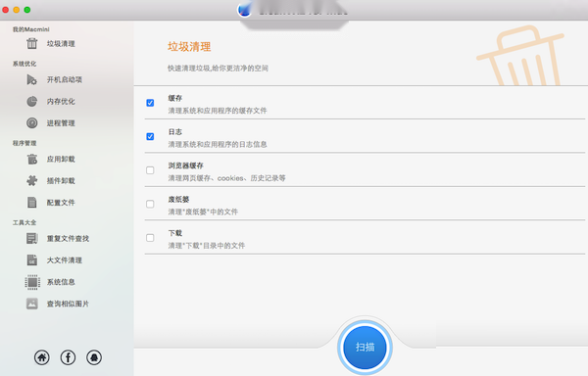Click the 应用卸载 uninstall icon
Screen dimensions: 588x376
pos(32,160)
